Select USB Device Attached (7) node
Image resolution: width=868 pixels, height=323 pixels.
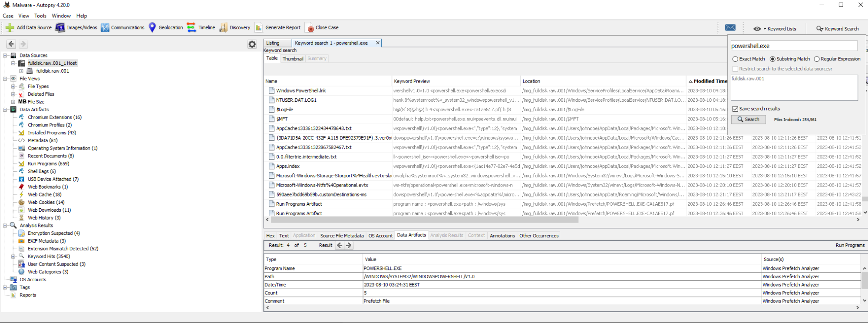(x=53, y=179)
